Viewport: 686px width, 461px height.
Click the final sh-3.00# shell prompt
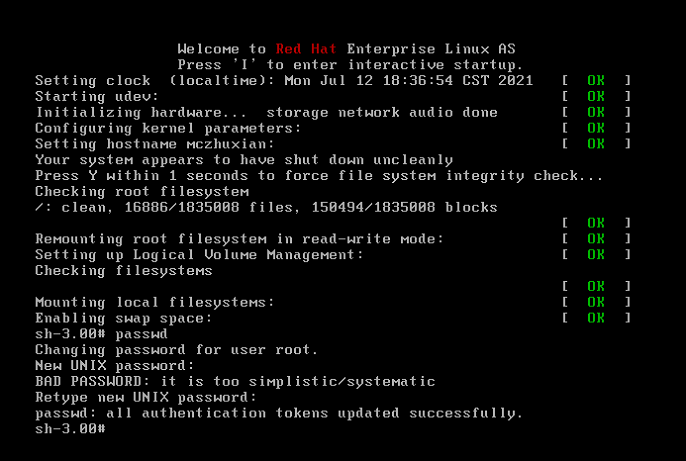coord(70,429)
